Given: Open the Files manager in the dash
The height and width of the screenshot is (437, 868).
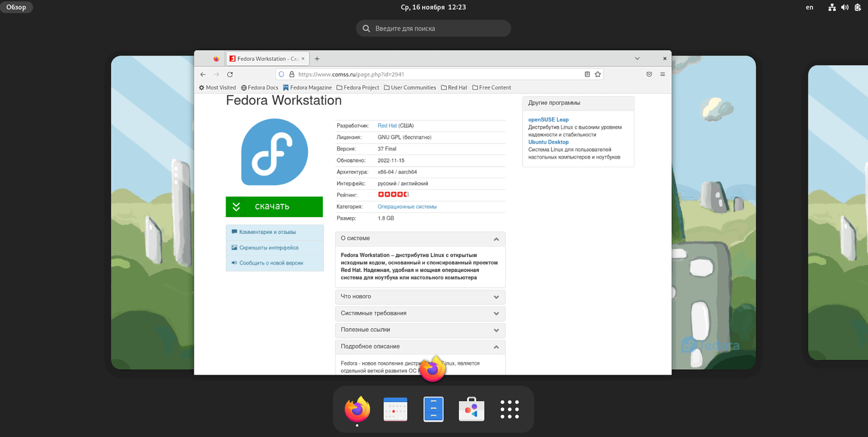Looking at the screenshot, I should pos(433,409).
